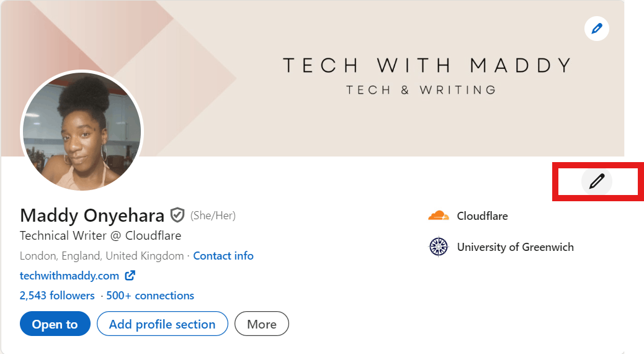The image size is (644, 354).
Task: Open the More actions menu
Action: click(262, 324)
